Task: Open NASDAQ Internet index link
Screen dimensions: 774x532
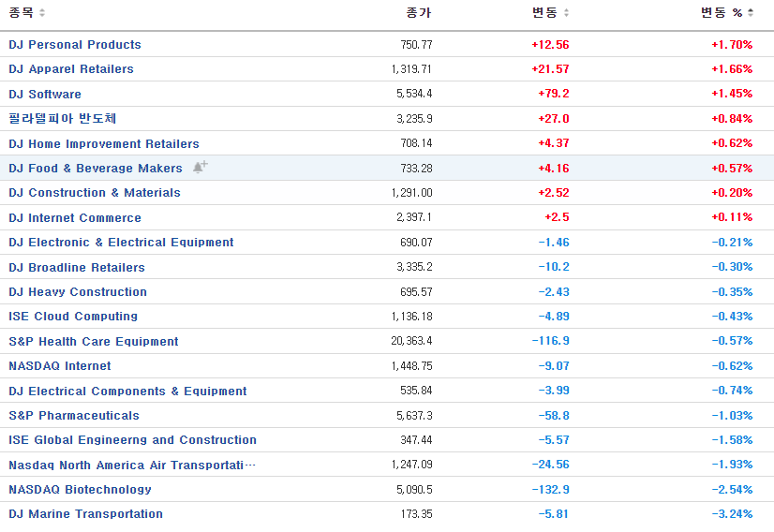Action: point(60,365)
